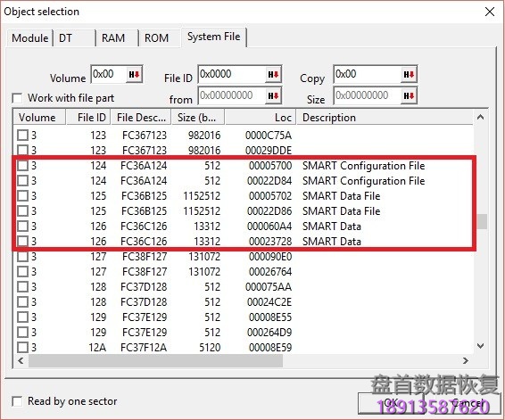Viewport: 505px width, 420px height.
Task: Click size 131072 in Loc 00026764 row
Action: (x=204, y=272)
